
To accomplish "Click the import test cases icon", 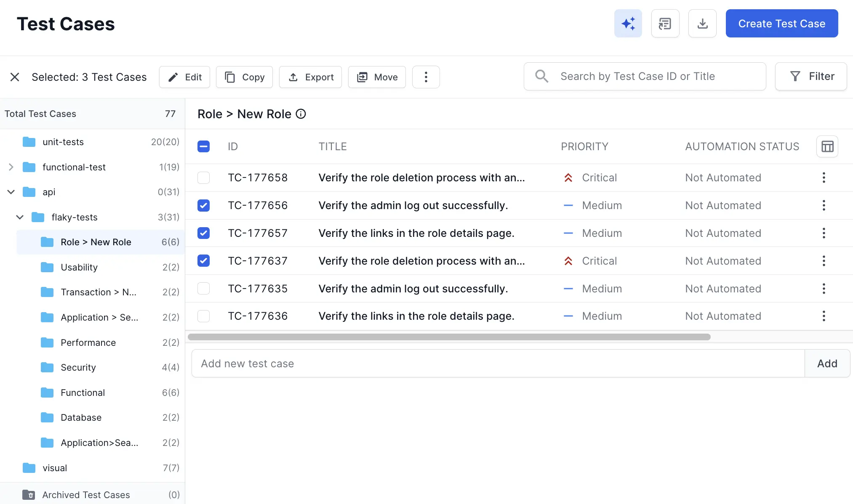I will click(665, 23).
